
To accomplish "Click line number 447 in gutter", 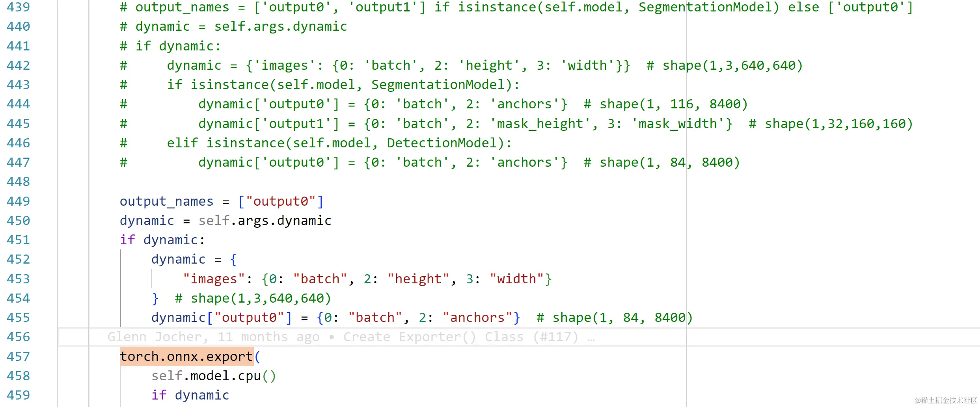I will 18,162.
